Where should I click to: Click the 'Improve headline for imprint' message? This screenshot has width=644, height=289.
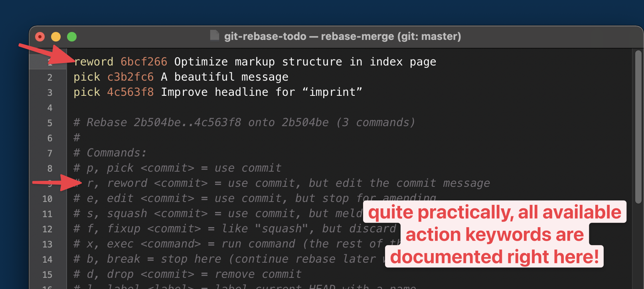pos(261,92)
